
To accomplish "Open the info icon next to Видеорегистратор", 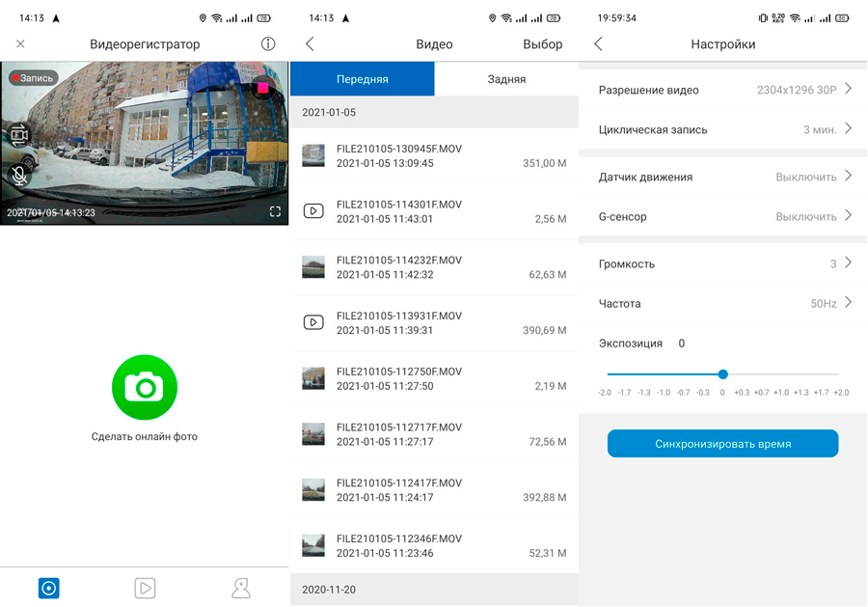I will 268,44.
